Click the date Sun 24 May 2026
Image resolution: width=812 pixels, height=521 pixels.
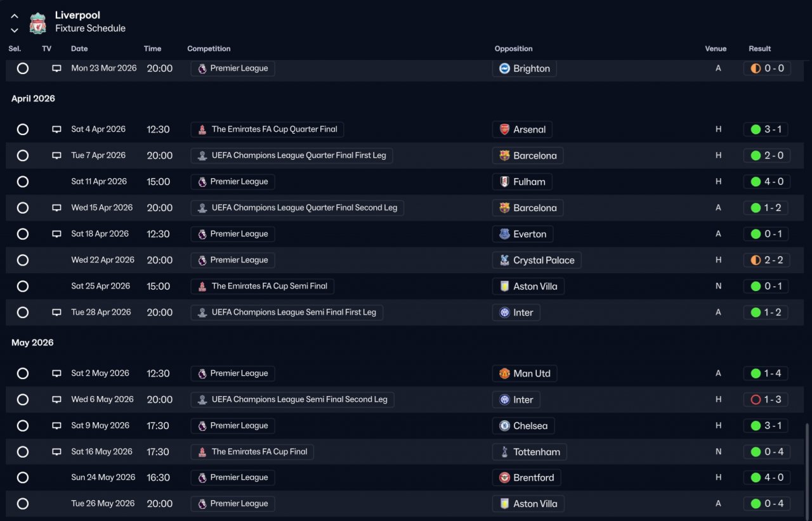pyautogui.click(x=103, y=478)
